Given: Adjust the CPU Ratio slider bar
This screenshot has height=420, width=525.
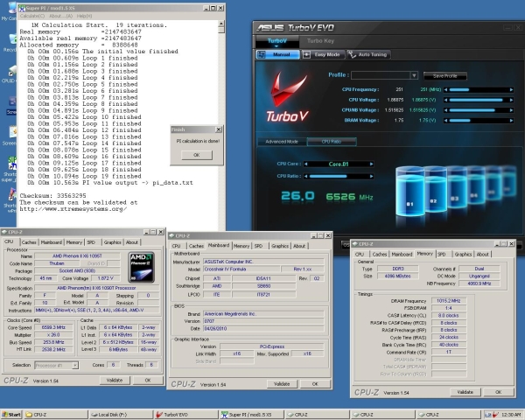Looking at the screenshot, I should point(339,176).
